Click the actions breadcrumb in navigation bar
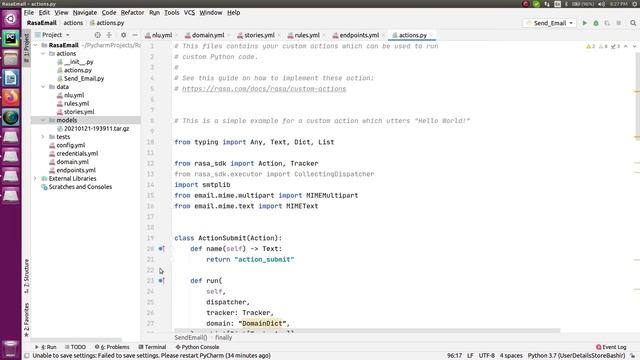 pos(73,23)
